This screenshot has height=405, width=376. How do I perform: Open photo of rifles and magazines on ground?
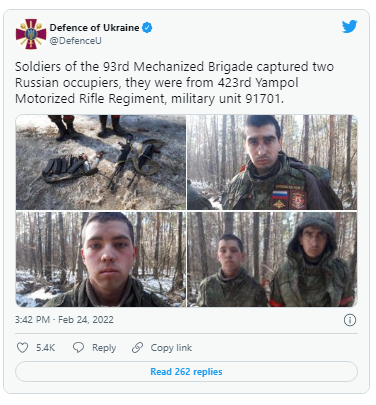(101, 162)
